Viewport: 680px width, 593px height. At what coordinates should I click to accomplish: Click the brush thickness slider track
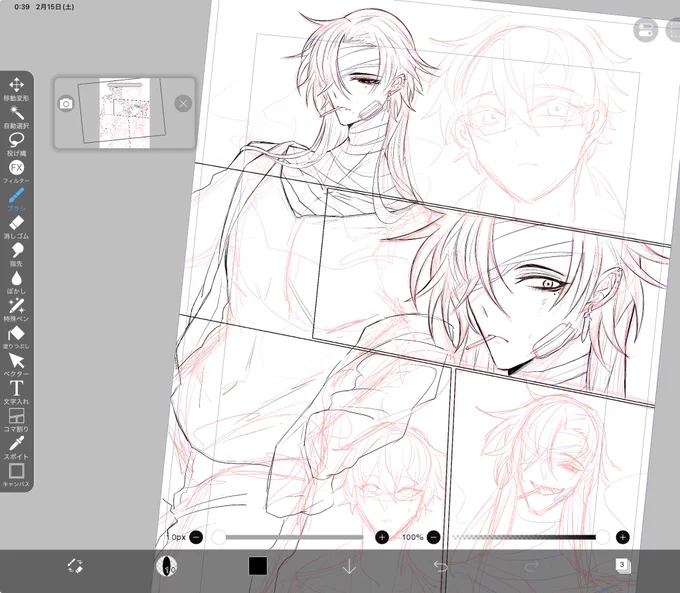291,537
